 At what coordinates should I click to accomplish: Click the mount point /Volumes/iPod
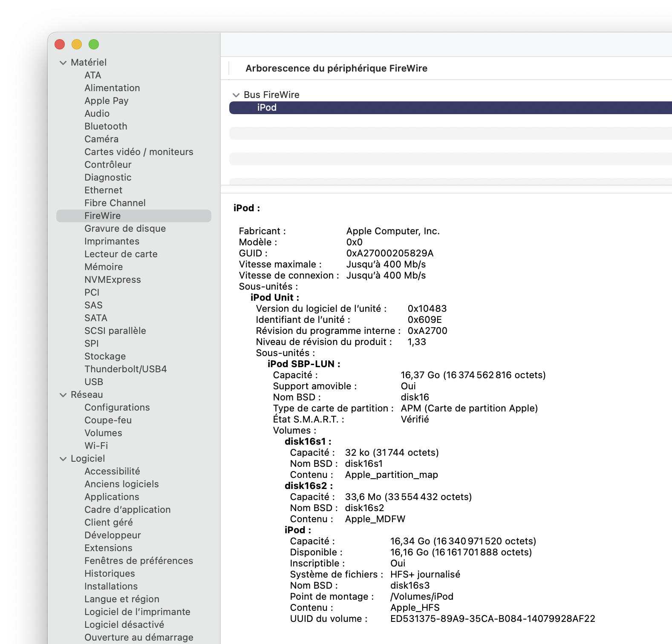click(422, 597)
